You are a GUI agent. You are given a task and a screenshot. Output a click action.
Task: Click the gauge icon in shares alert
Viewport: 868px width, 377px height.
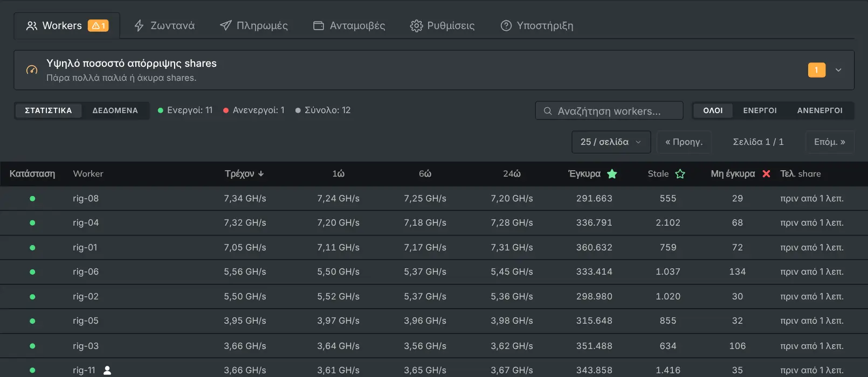[32, 70]
